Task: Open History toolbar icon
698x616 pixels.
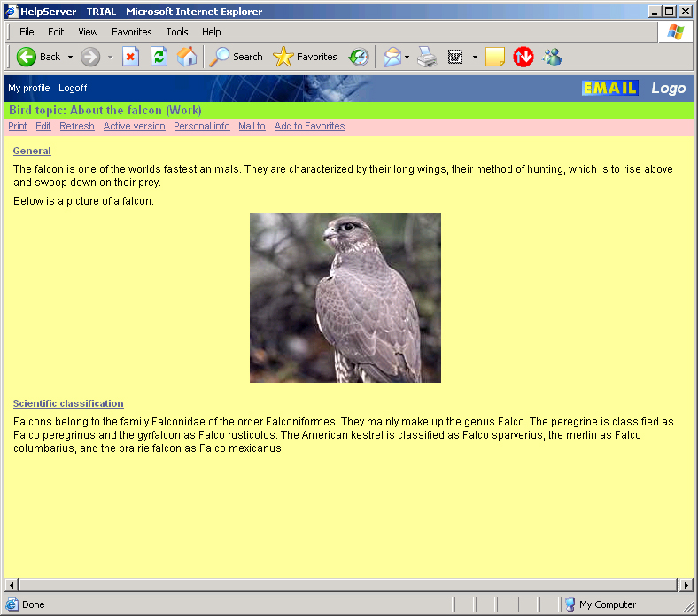Action: 359,57
